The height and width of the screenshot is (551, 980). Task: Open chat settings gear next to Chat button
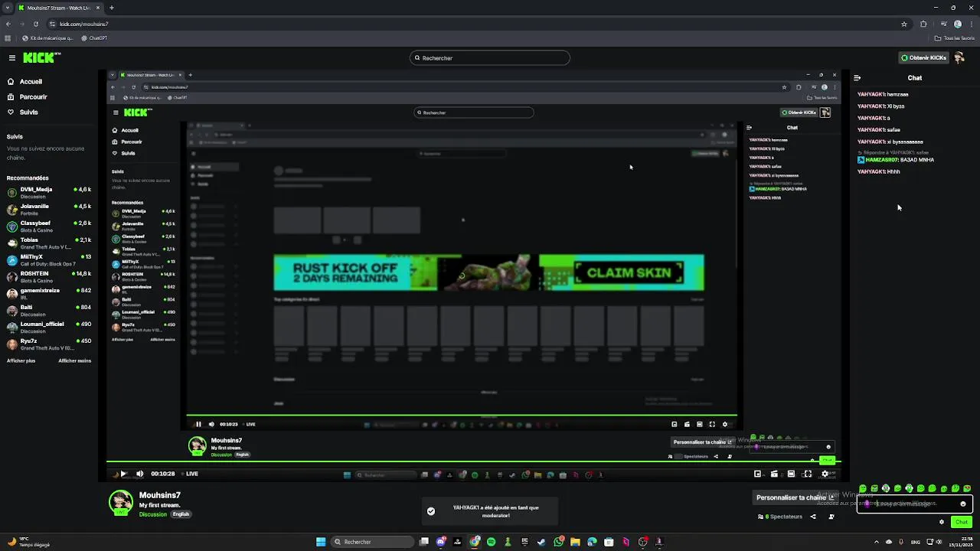942,522
